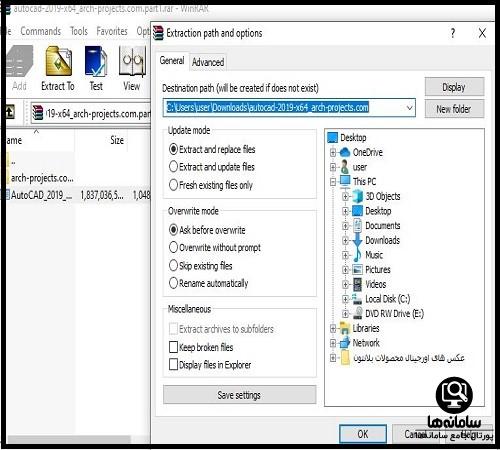The image size is (500, 450).
Task: Expand the Local Disk (C:) node
Action: (x=345, y=299)
